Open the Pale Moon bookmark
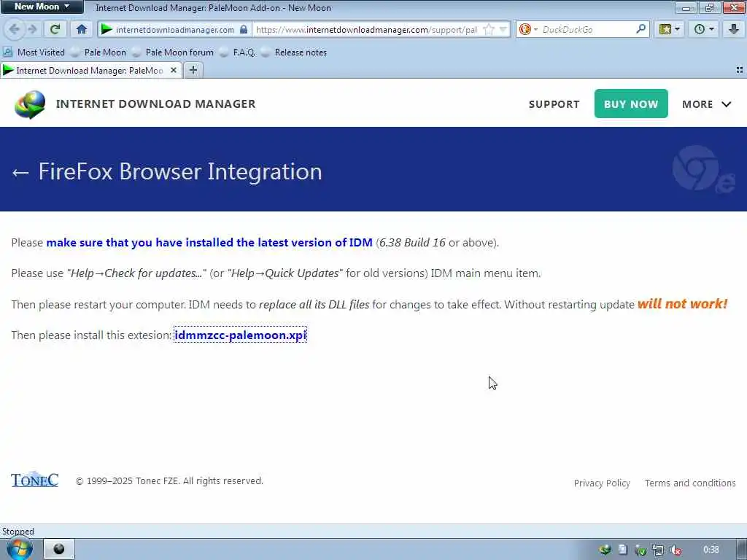 tap(98, 52)
